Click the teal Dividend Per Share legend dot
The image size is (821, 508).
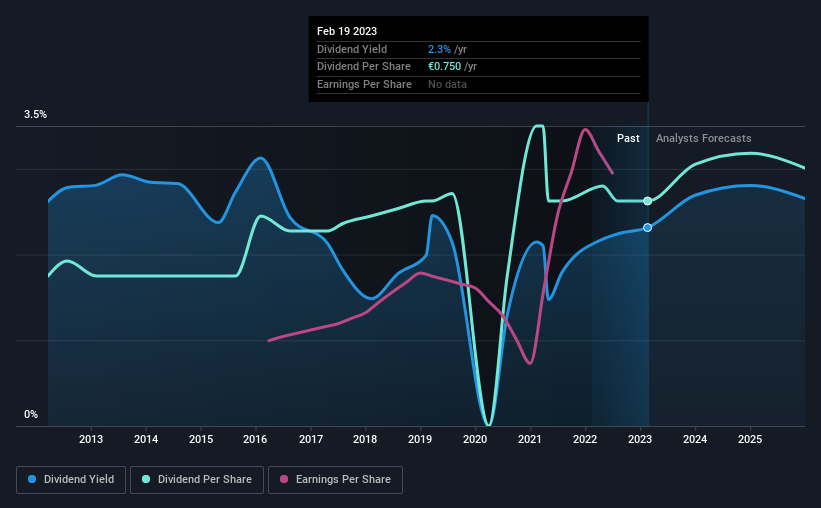[x=146, y=479]
